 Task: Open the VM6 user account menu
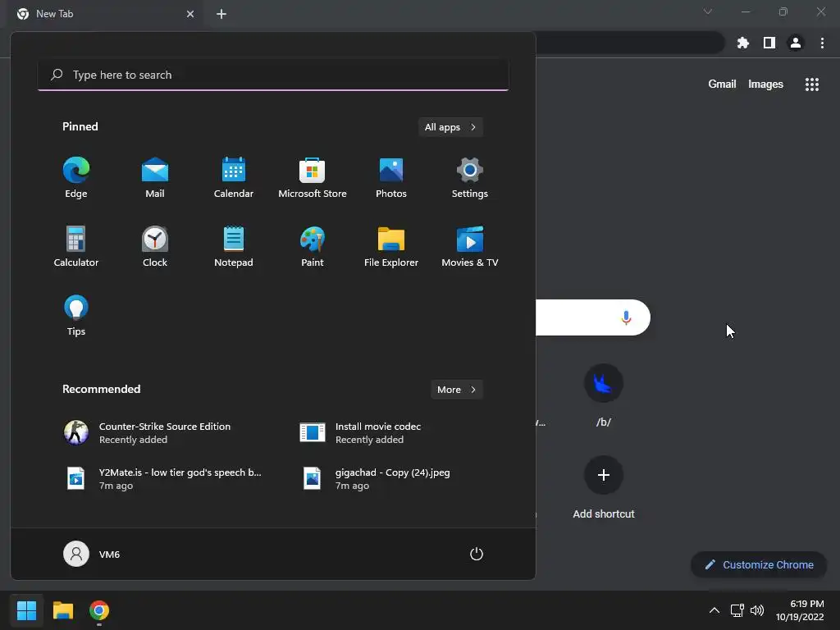pyautogui.click(x=92, y=554)
